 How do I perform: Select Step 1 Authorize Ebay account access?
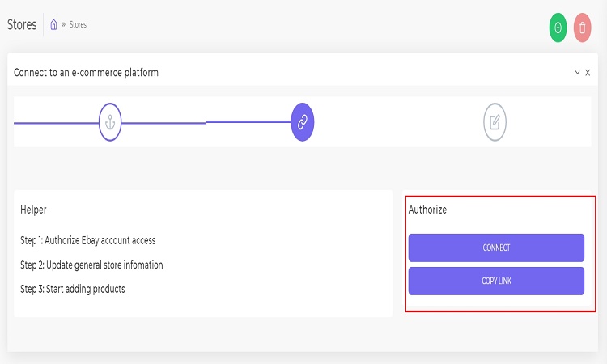[88, 240]
